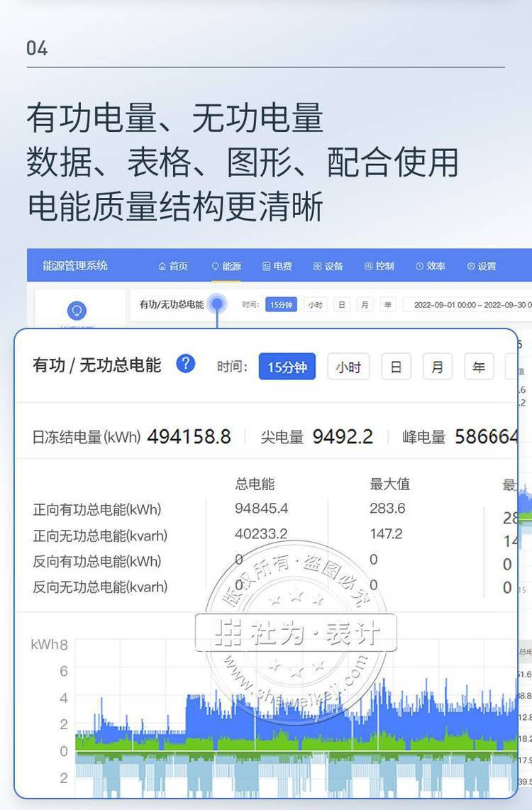The image size is (532, 810).
Task: Select 年 interval in large panel
Action: pyautogui.click(x=479, y=367)
